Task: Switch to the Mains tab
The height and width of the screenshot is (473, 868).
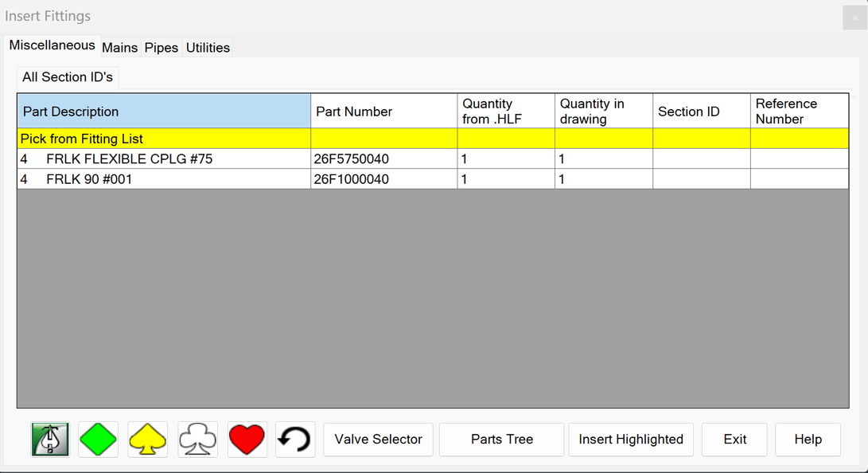Action: (x=119, y=48)
